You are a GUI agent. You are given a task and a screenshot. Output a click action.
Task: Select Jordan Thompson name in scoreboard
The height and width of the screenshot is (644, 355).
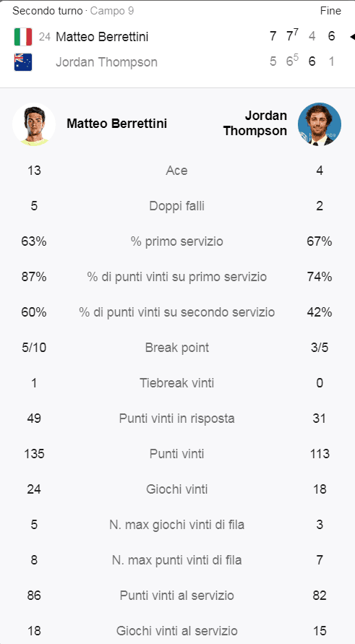106,62
